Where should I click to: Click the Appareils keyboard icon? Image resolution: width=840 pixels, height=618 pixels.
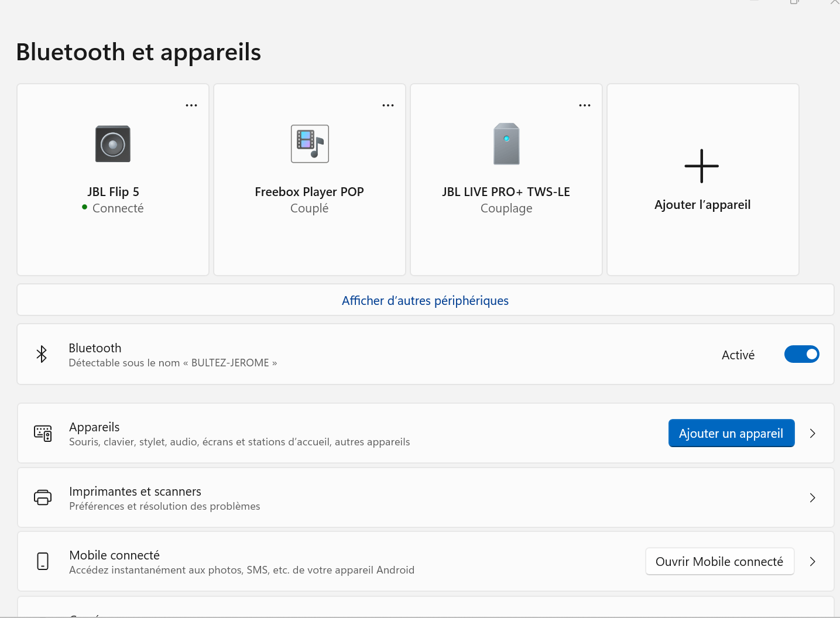[43, 433]
